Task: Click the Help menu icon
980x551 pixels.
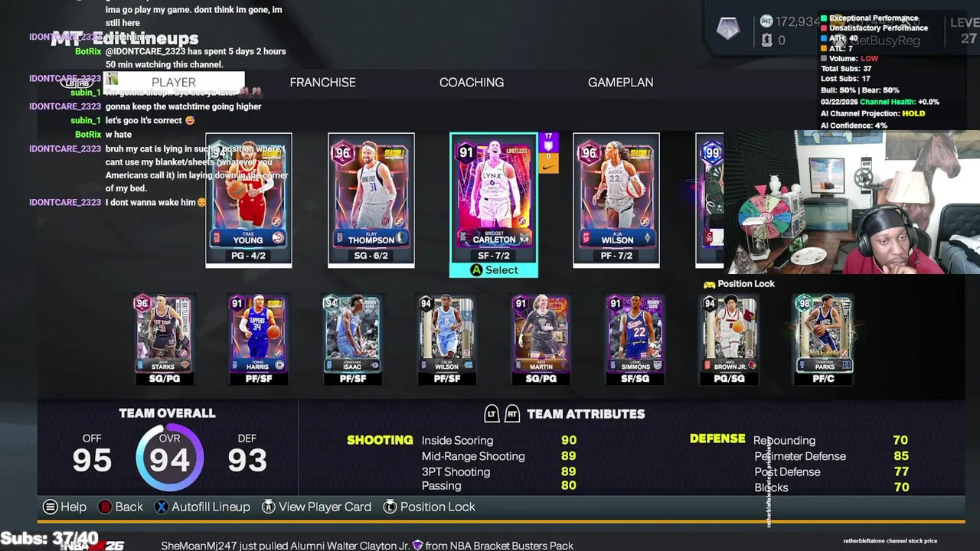Action: [x=50, y=507]
